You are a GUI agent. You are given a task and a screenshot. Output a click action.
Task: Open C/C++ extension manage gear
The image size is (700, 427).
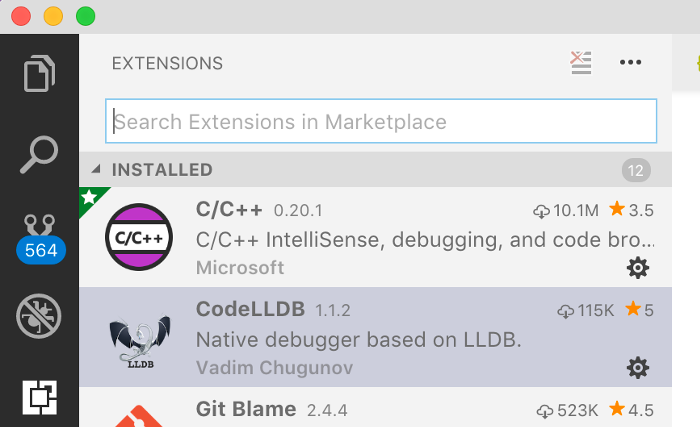(638, 268)
